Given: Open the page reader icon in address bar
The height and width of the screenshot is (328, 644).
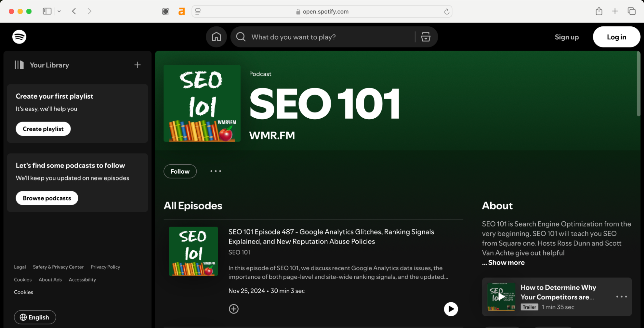Looking at the screenshot, I should tap(198, 12).
